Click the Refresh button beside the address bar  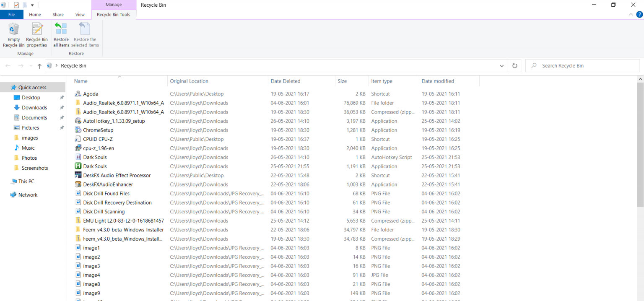514,66
